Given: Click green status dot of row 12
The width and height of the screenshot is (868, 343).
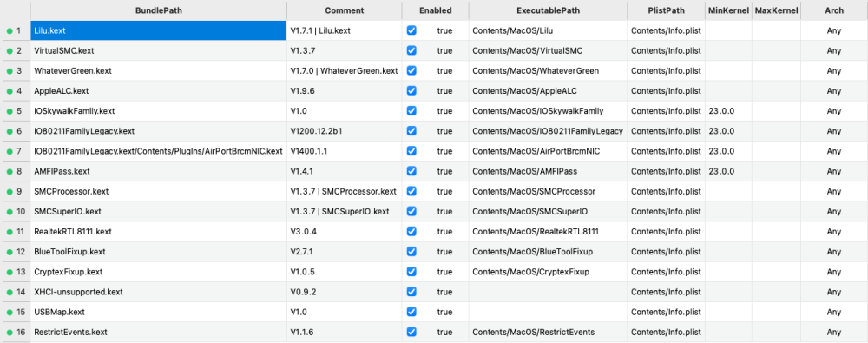Looking at the screenshot, I should [10, 252].
